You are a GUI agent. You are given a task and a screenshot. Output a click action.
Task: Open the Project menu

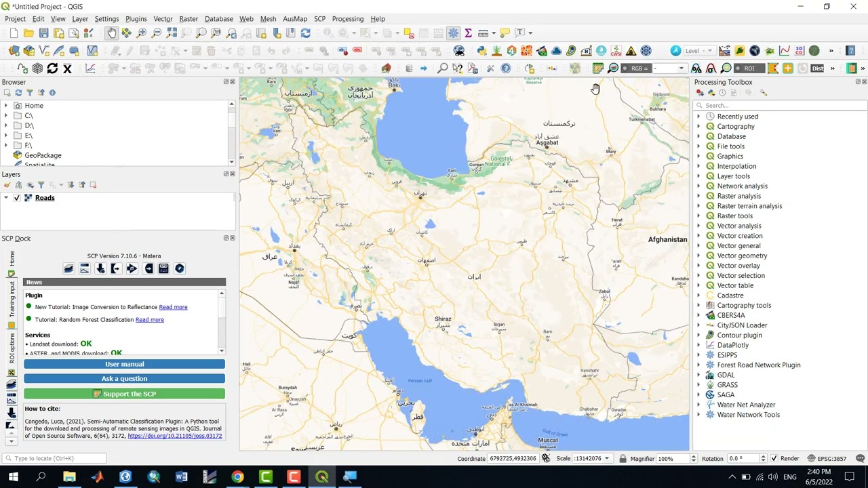(x=15, y=19)
